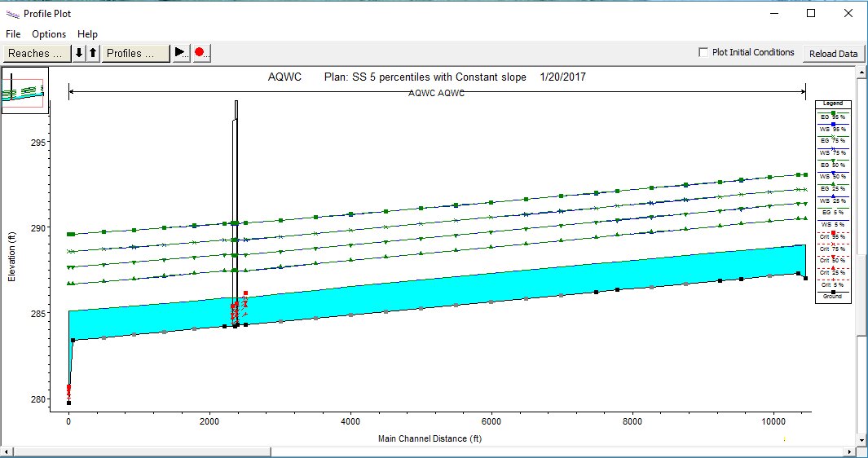Select WS 95 % legend entry
Image resolution: width=868 pixels, height=458 pixels.
coord(833,128)
